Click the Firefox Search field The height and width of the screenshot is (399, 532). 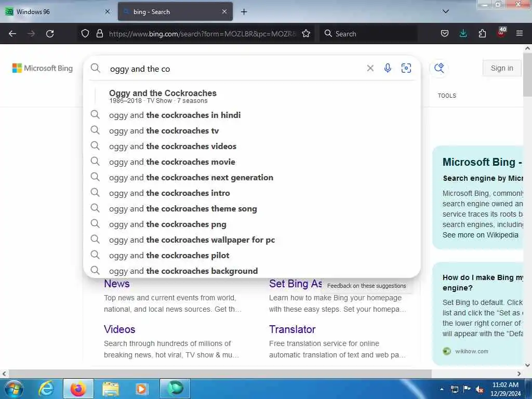(x=368, y=34)
